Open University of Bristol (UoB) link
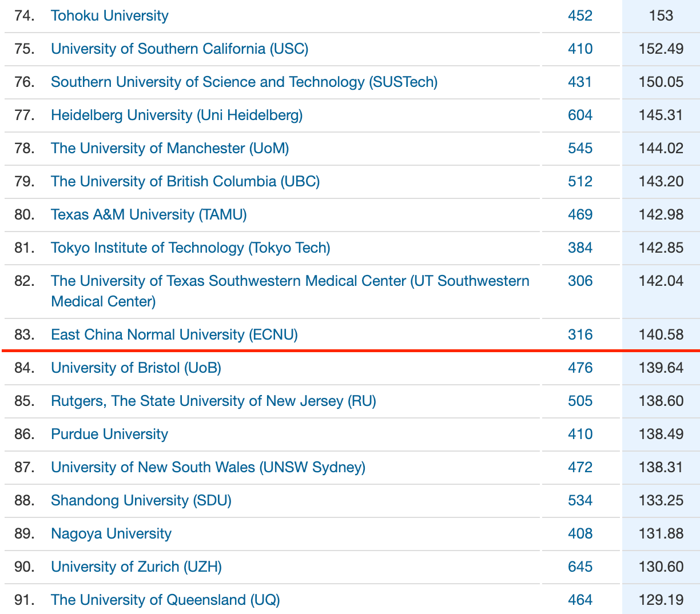The height and width of the screenshot is (614, 700). (x=136, y=368)
